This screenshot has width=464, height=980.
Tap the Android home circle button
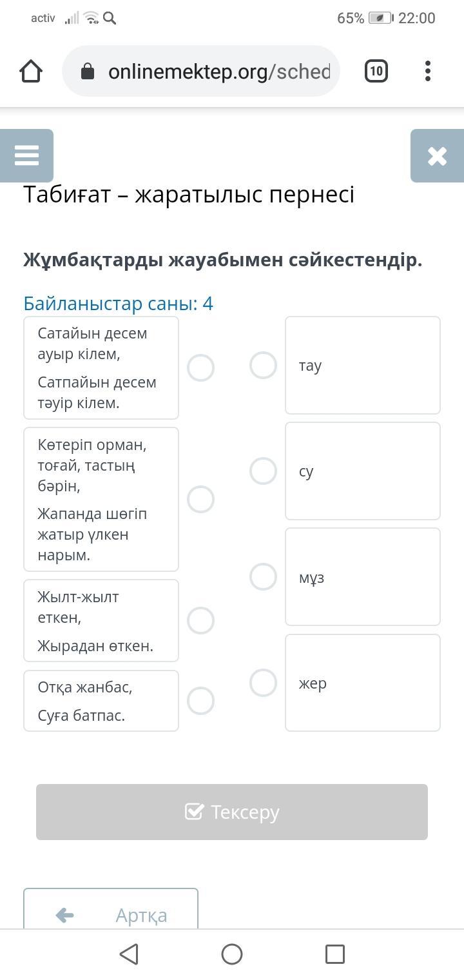(x=232, y=954)
